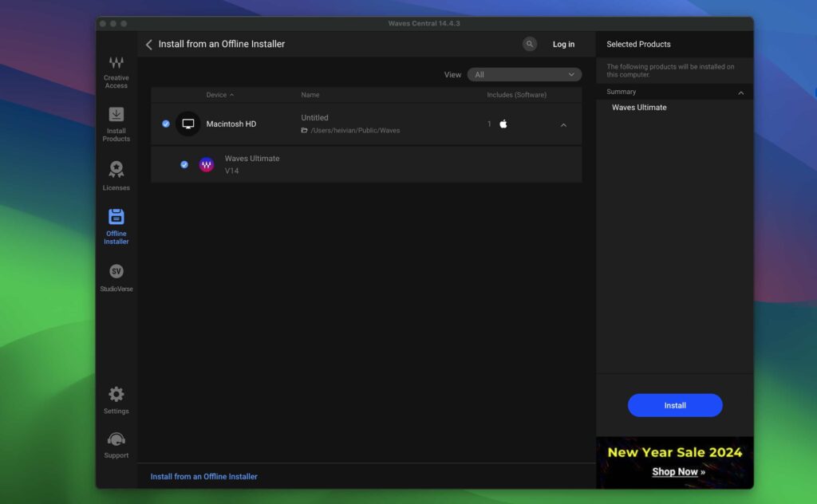This screenshot has height=504, width=817.
Task: Open the Creative Access panel
Action: tap(116, 72)
